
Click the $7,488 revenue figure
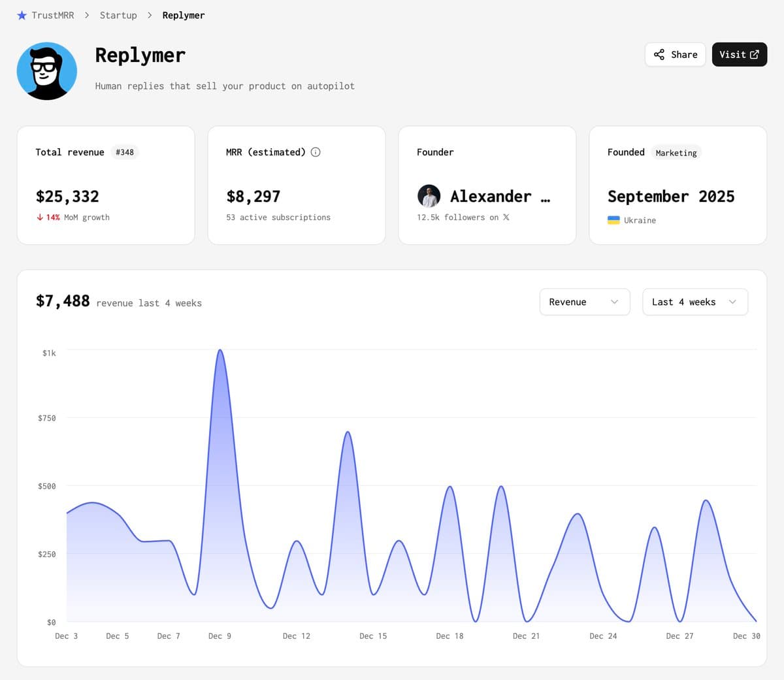(63, 300)
